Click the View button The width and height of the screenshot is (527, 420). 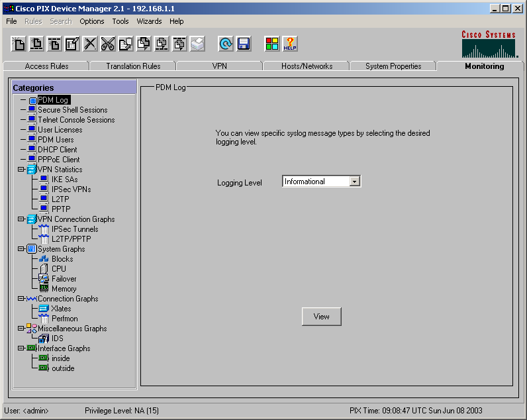pyautogui.click(x=322, y=317)
